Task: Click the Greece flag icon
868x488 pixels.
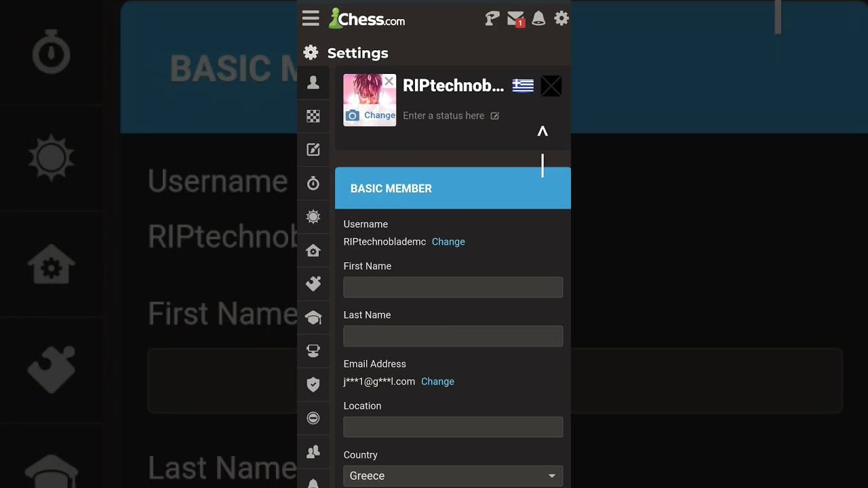Action: (523, 86)
